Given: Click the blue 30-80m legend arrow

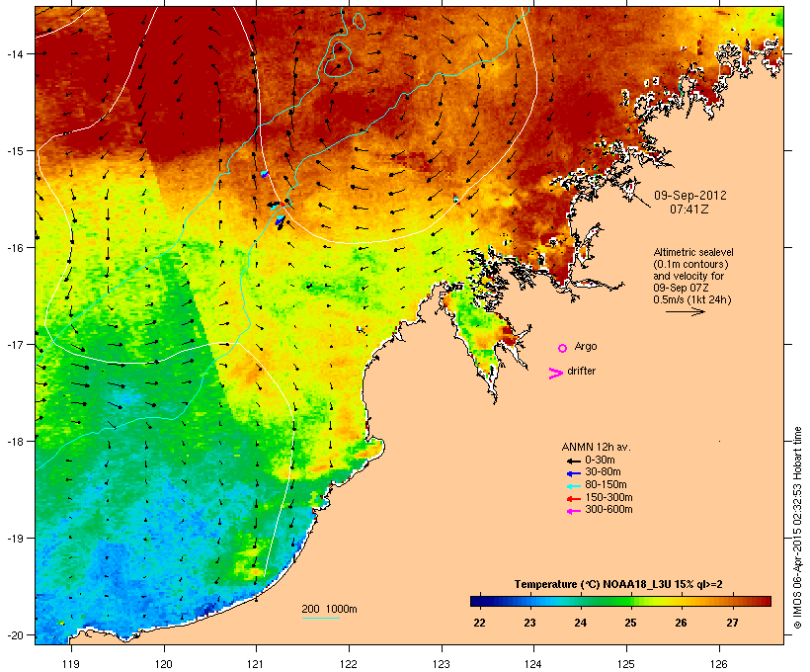Looking at the screenshot, I should tap(573, 473).
